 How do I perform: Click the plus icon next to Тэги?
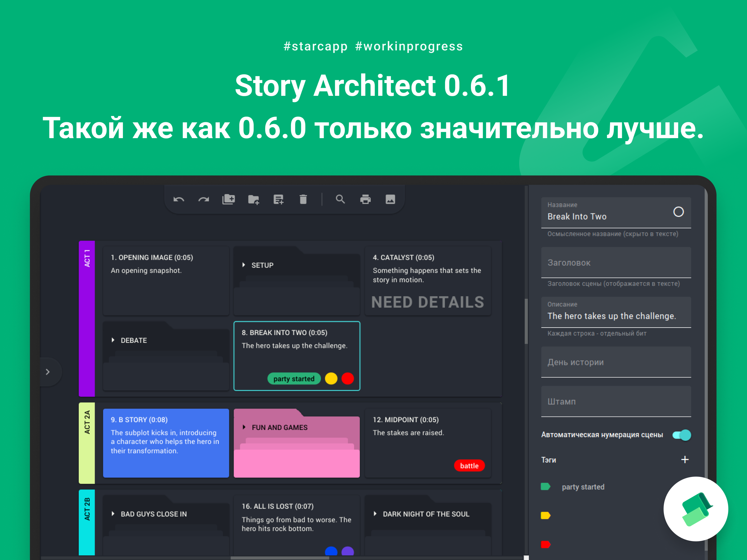(685, 460)
